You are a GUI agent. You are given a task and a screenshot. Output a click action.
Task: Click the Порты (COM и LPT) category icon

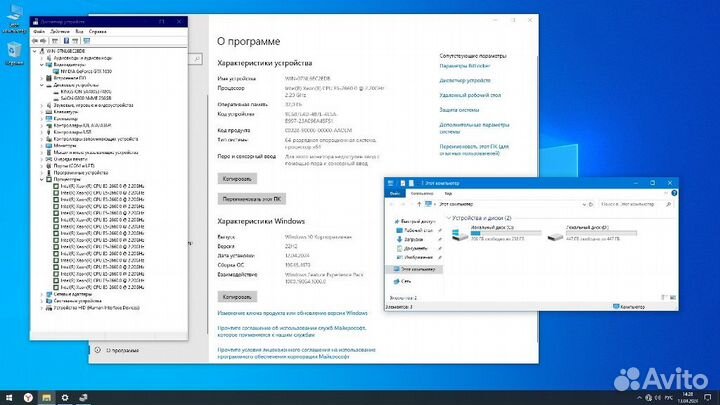click(x=49, y=166)
